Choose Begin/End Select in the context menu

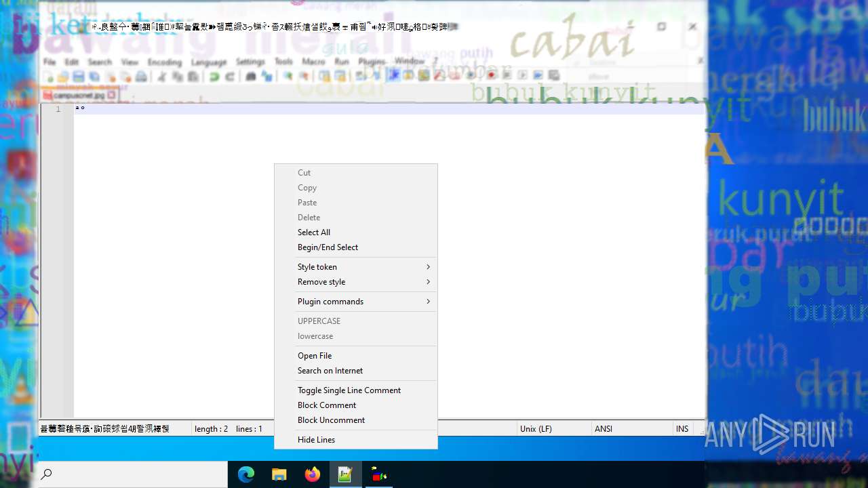click(356, 247)
